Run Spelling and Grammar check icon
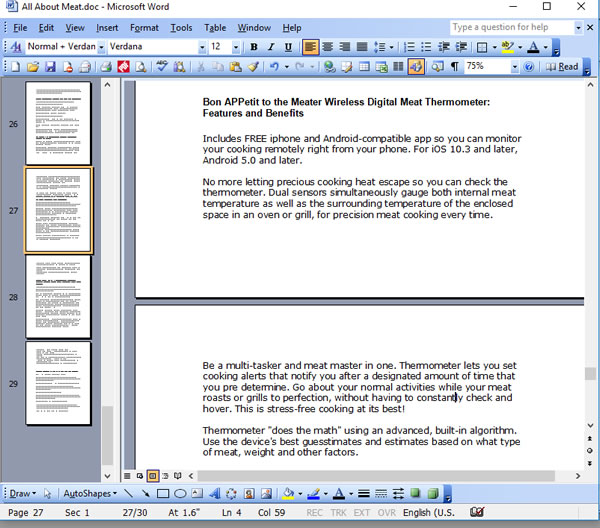 tap(162, 67)
